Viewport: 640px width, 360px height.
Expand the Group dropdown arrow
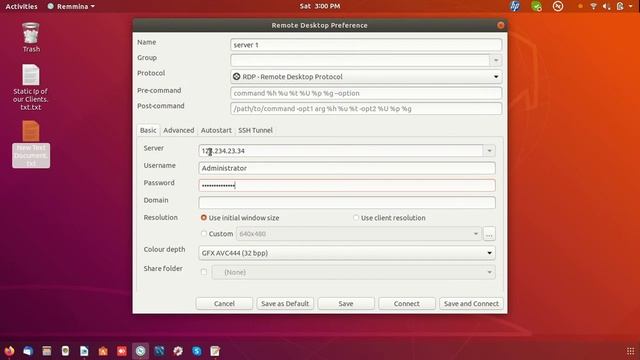(496, 60)
